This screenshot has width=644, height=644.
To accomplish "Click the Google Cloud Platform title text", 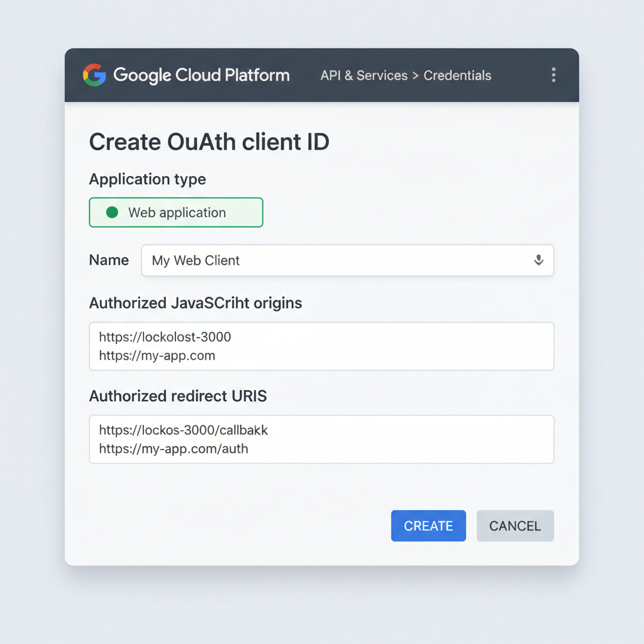I will pyautogui.click(x=201, y=75).
